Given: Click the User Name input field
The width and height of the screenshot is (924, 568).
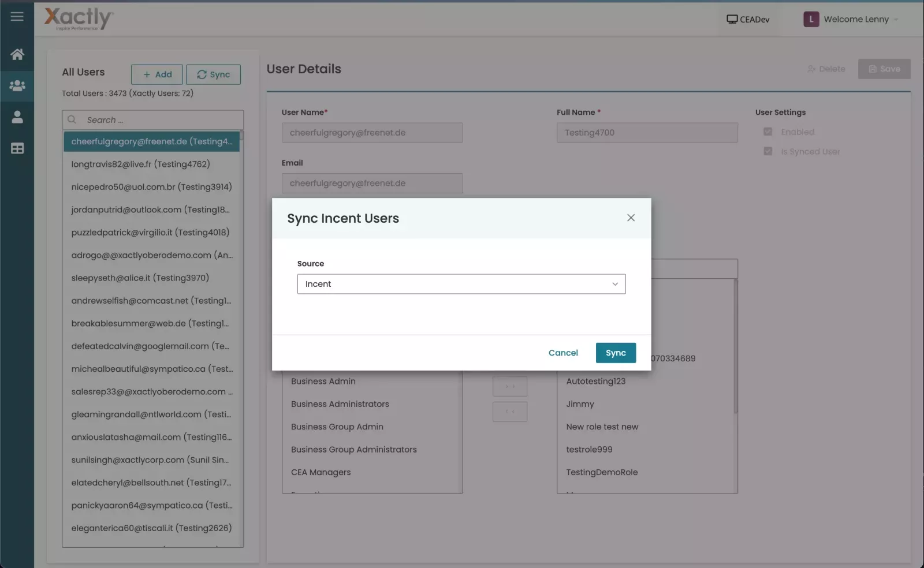Looking at the screenshot, I should pyautogui.click(x=372, y=133).
